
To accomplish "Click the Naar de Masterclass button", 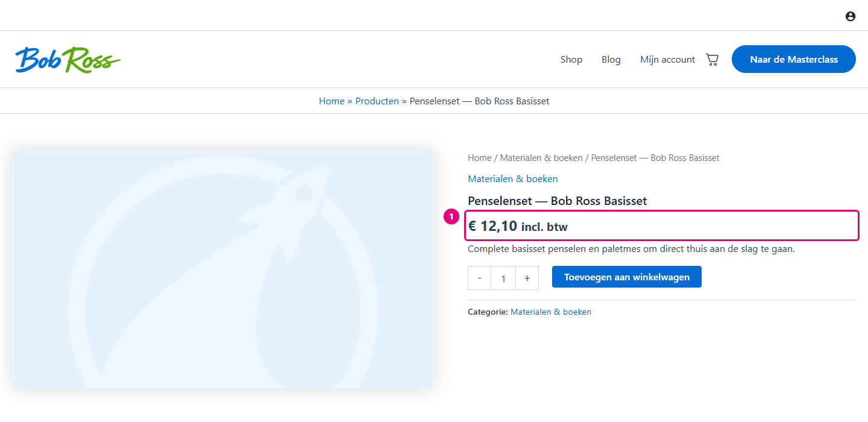I will click(x=794, y=59).
